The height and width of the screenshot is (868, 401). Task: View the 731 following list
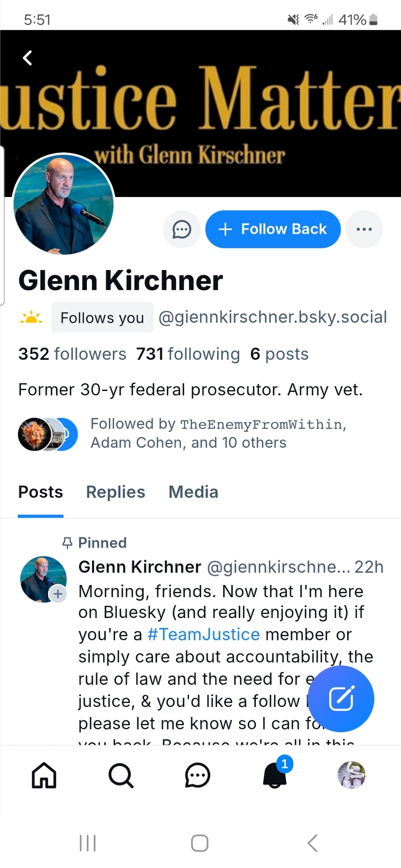[x=188, y=354]
